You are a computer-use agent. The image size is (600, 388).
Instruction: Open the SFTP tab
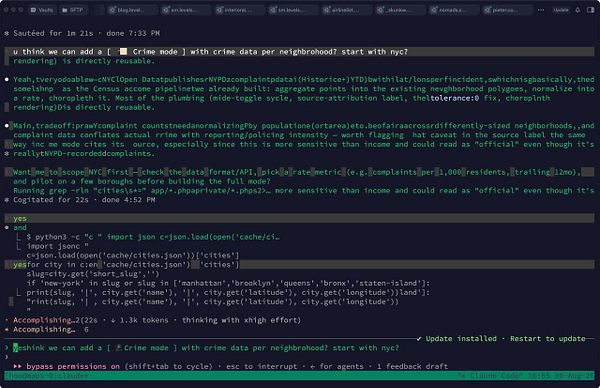coord(73,10)
